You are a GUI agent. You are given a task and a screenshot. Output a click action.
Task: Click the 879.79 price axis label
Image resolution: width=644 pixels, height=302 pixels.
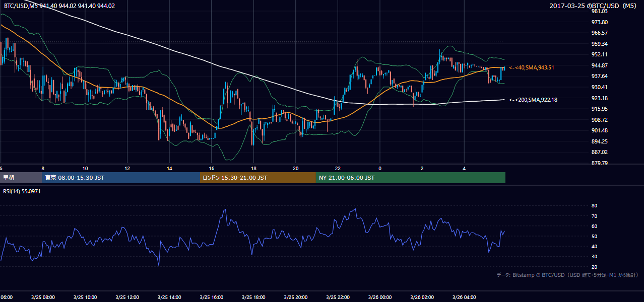pos(599,163)
